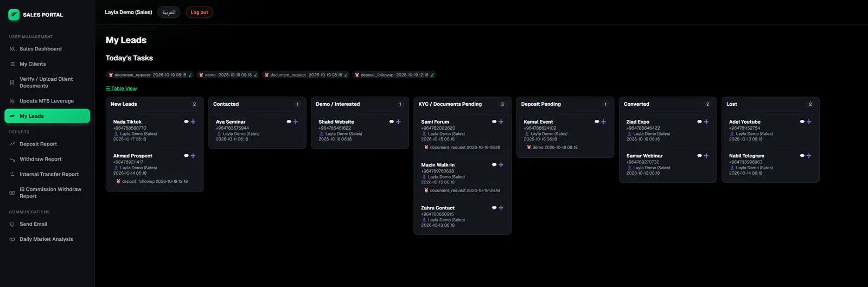Click the KYC / Documents Pending column header

coord(450,104)
